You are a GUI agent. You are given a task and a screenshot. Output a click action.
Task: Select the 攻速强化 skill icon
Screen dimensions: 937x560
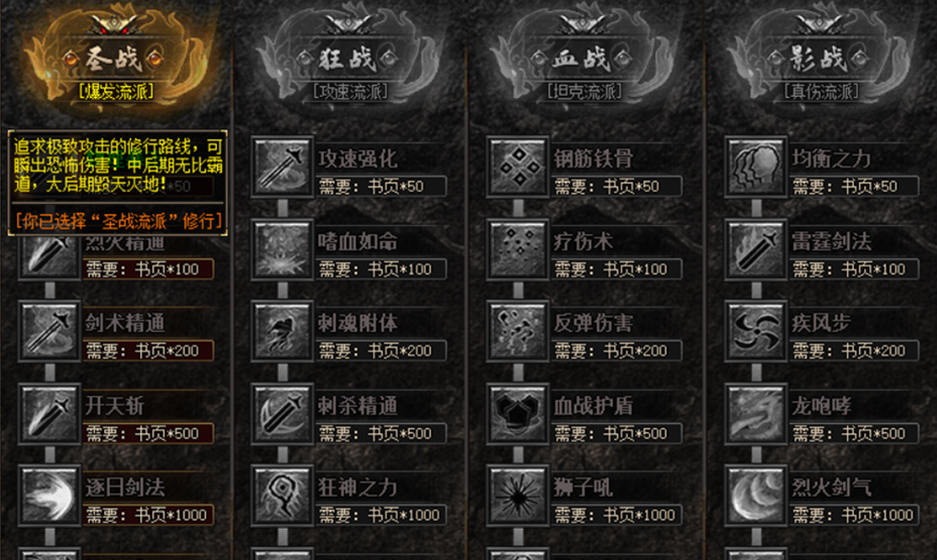point(282,167)
